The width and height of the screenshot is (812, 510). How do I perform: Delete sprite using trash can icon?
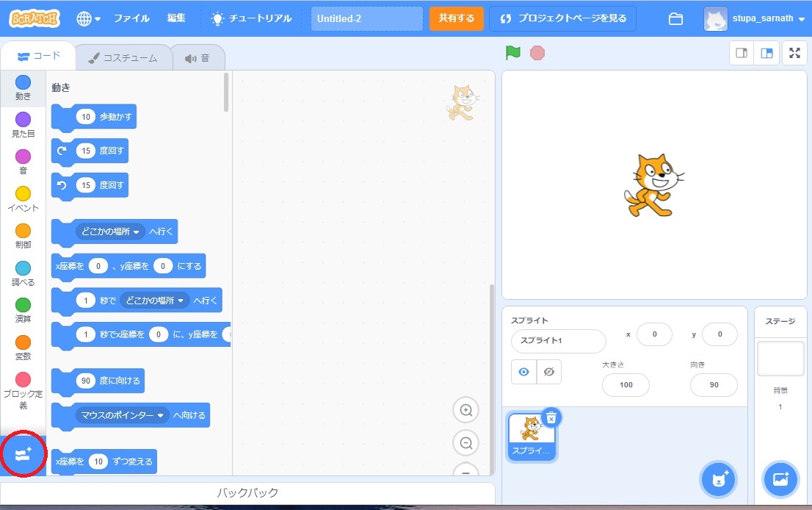coord(551,417)
